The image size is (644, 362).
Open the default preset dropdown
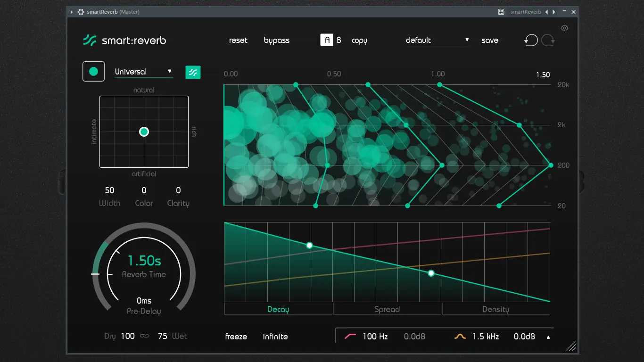(x=438, y=41)
